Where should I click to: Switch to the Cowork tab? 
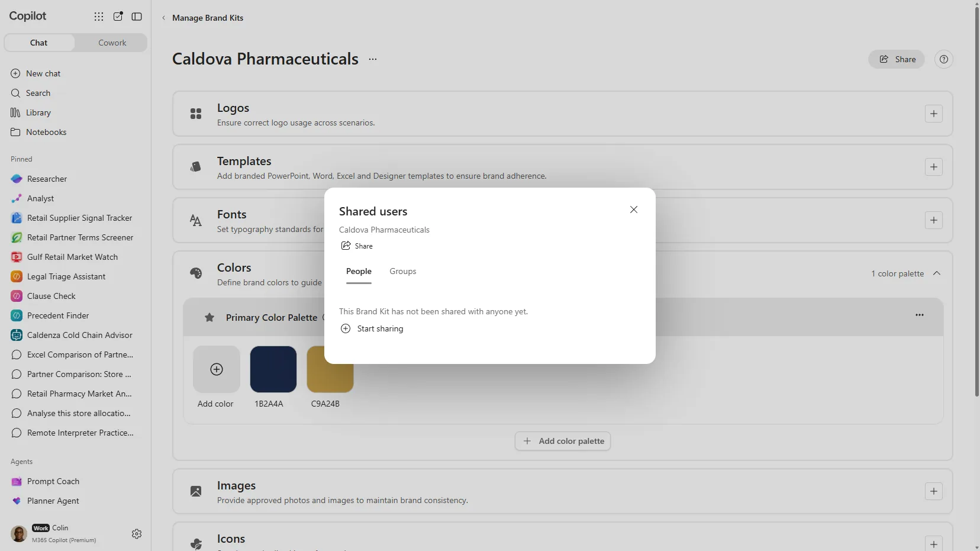(112, 43)
